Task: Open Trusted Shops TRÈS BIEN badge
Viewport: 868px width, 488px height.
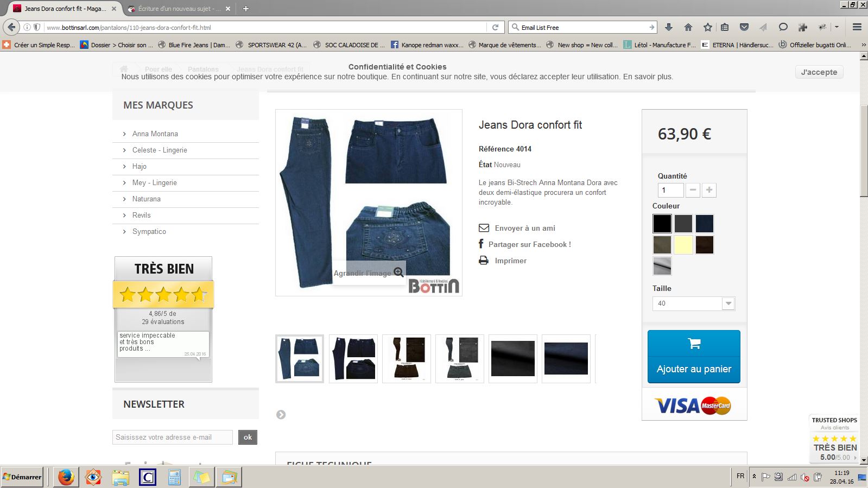Action: coord(834,439)
